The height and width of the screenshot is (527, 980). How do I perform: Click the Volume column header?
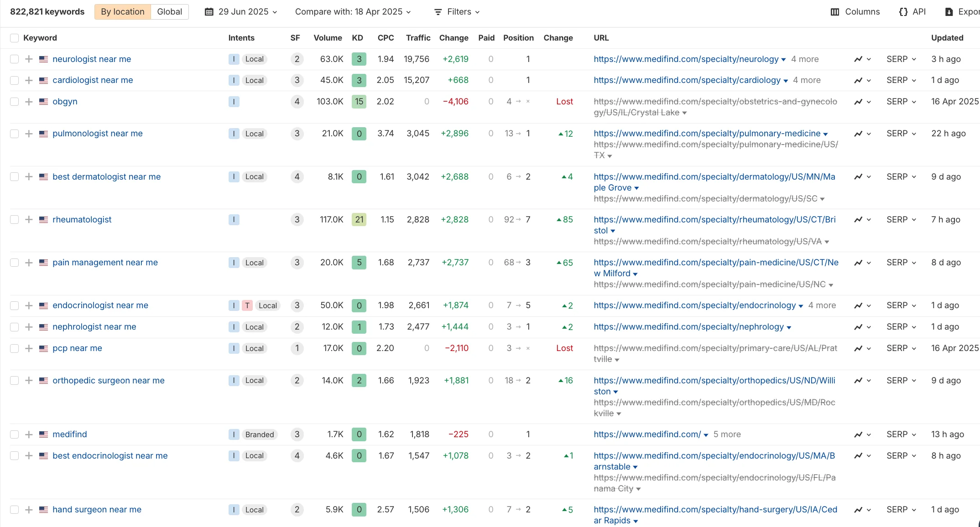[328, 37]
